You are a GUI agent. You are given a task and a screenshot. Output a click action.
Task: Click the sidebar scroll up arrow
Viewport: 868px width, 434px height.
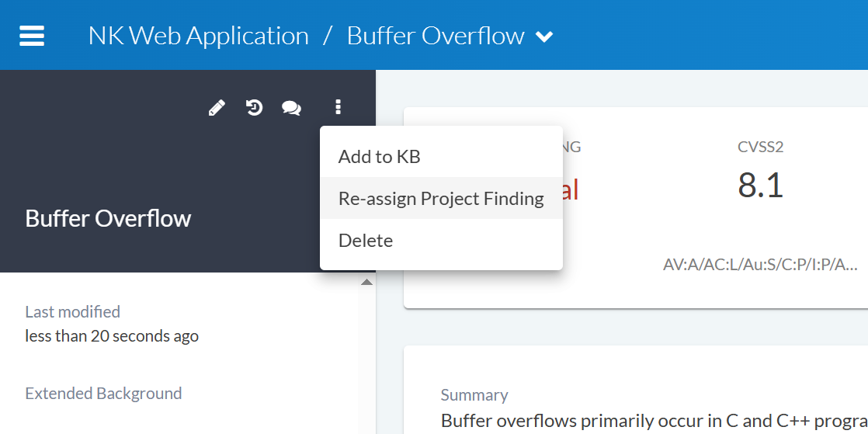tap(366, 283)
